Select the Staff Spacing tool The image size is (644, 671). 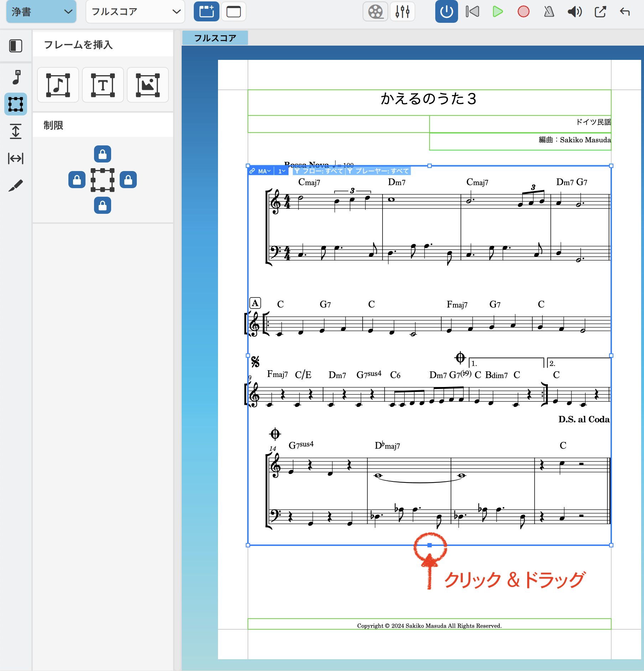[x=16, y=131]
